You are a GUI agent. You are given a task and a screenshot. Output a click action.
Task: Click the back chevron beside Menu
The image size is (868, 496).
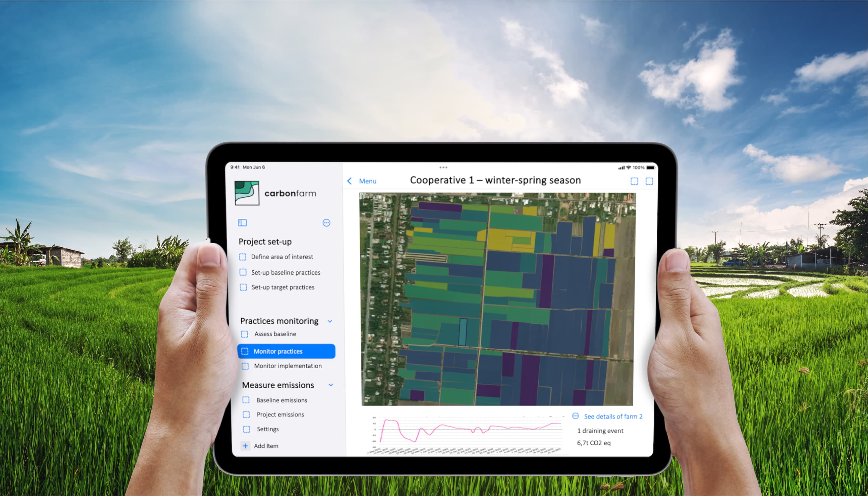click(349, 181)
